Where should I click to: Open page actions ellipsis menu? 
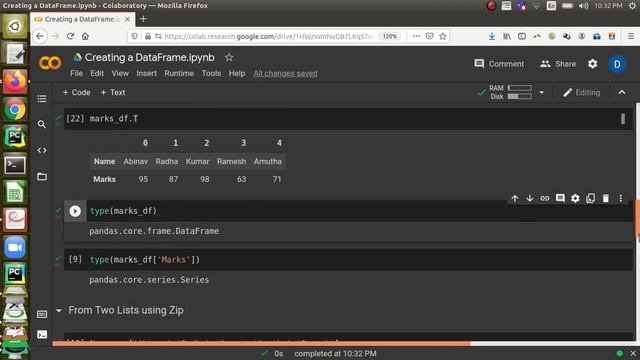coord(416,36)
